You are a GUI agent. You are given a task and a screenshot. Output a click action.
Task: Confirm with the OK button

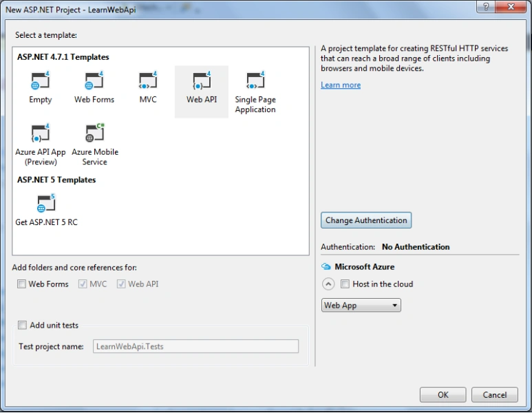[443, 394]
